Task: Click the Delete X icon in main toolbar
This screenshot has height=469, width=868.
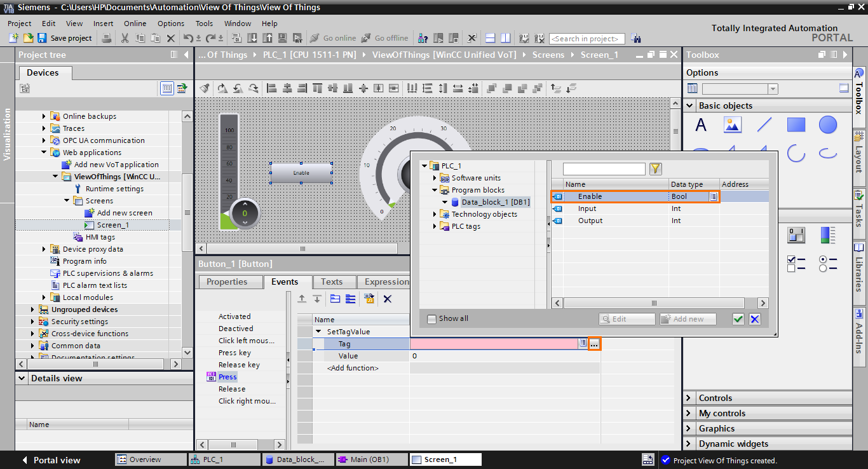Action: (x=170, y=38)
